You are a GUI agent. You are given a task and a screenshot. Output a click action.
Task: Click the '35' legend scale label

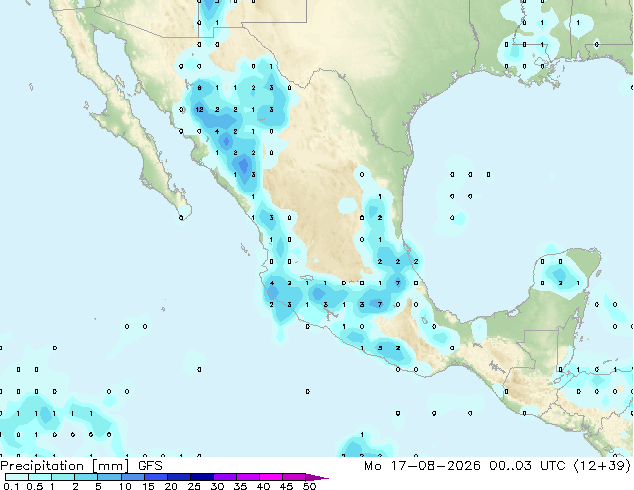(x=240, y=486)
